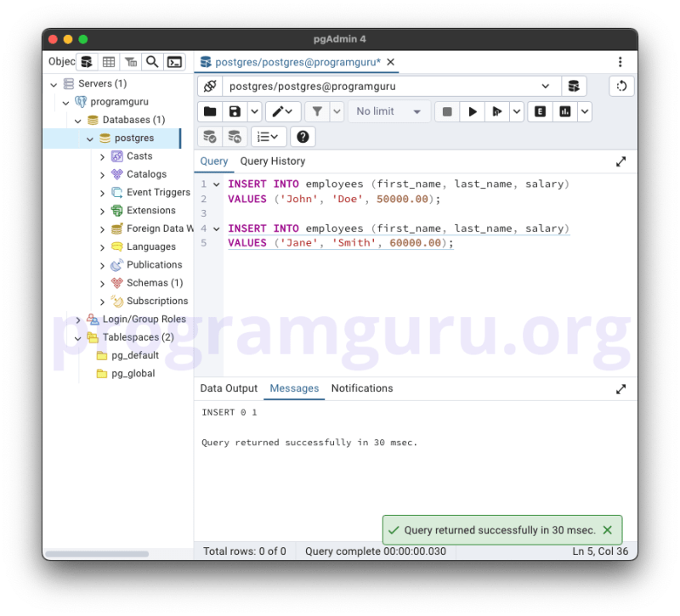Expand the Schemas (1) node

click(102, 284)
